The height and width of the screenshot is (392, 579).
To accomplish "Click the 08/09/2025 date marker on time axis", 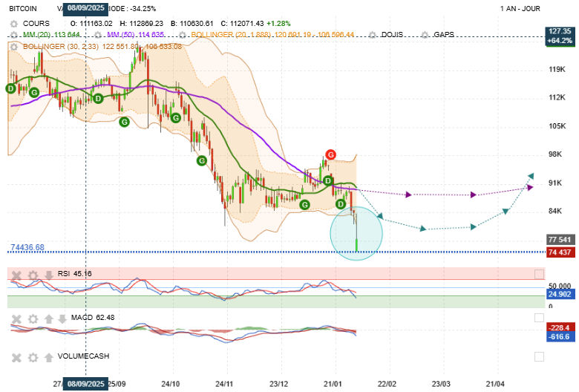I will pyautogui.click(x=86, y=384).
